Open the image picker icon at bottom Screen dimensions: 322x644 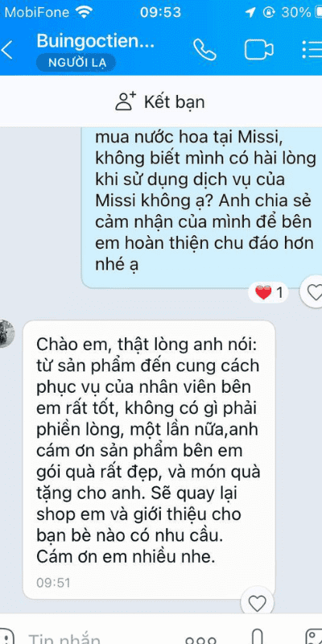(313, 638)
